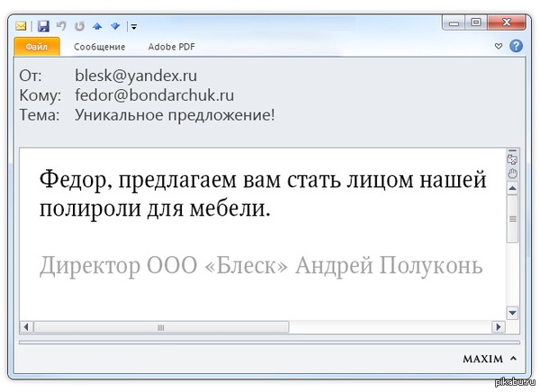Click the Redo icon in quick access toolbar
Screen dimensions: 540x392
(x=77, y=26)
